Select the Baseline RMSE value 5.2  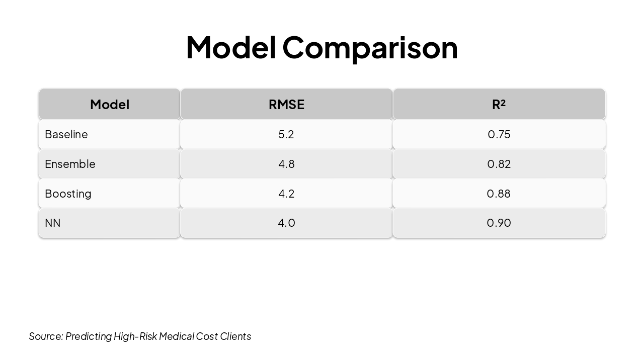pyautogui.click(x=286, y=134)
